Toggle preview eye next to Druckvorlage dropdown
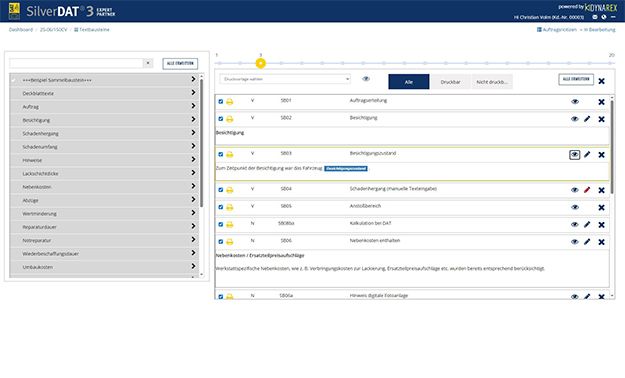 click(366, 79)
